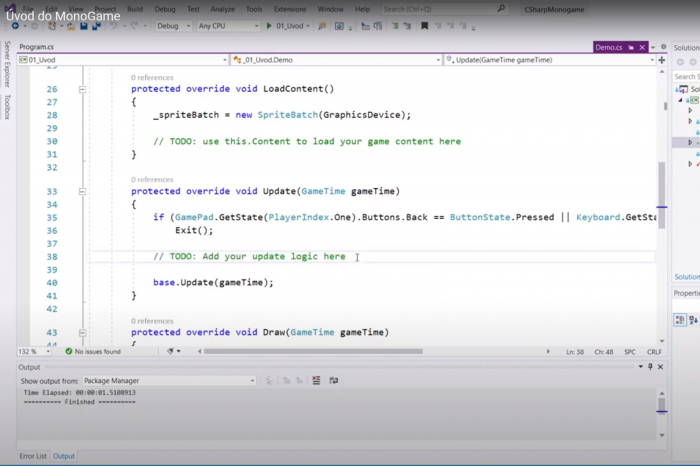700x466 pixels.
Task: Open the Tools menu
Action: coord(254,9)
